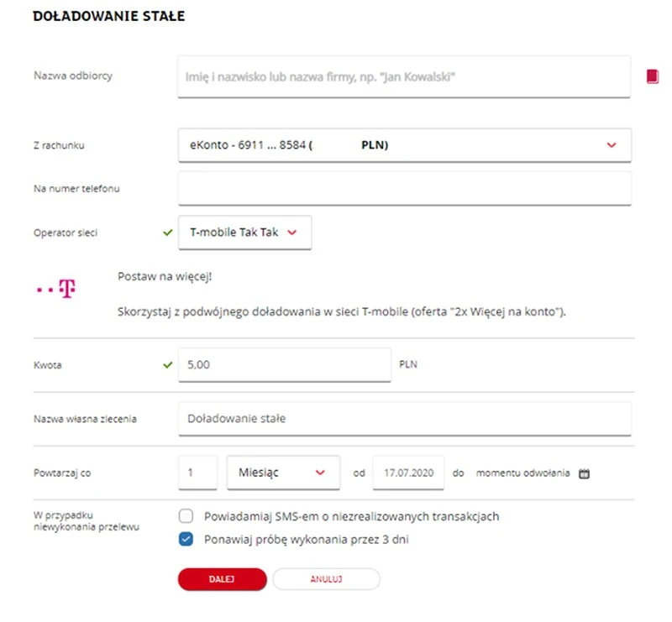Click the calendar icon after 'do momentu odwołania'
The image size is (672, 622).
(585, 473)
